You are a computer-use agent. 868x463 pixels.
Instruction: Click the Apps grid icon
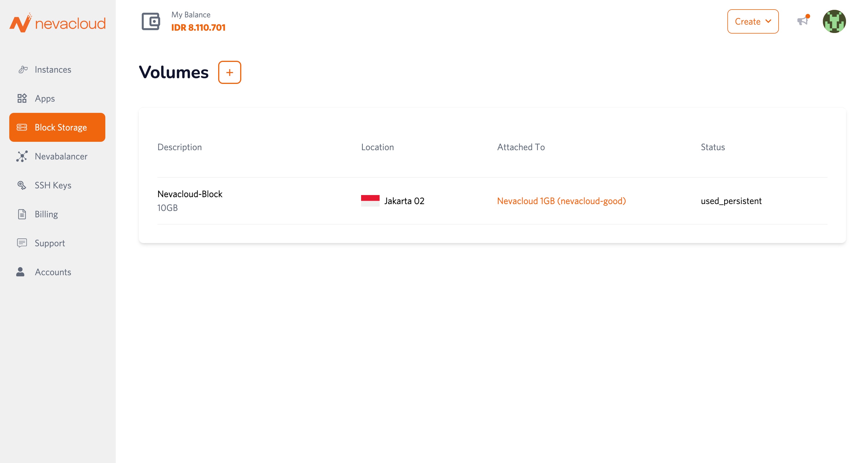[22, 98]
